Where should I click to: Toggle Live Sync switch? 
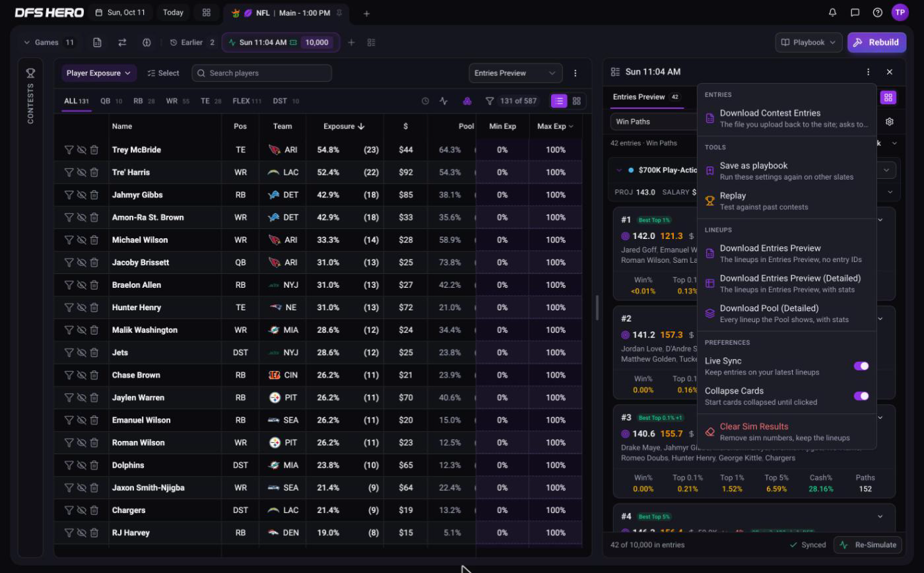[861, 366]
